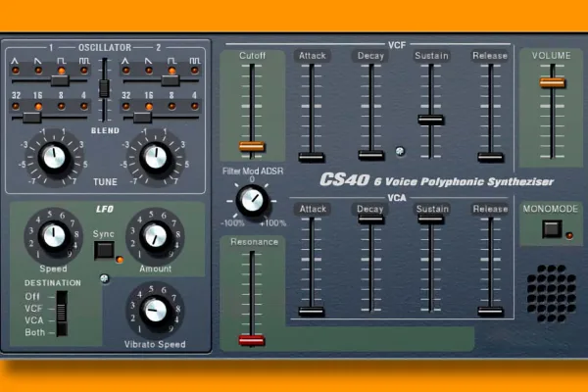This screenshot has width=588, height=392.
Task: Click the panel screw below LFO Sync
Action: coord(105,278)
